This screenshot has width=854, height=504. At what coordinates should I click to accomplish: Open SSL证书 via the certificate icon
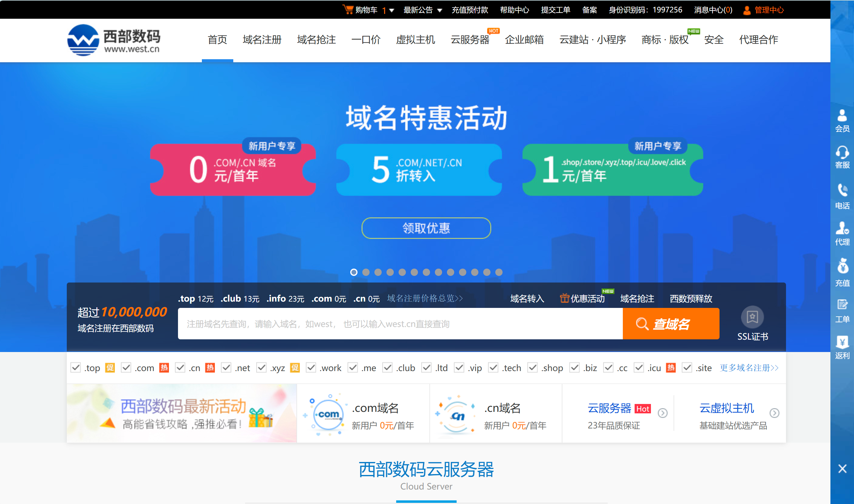click(752, 317)
